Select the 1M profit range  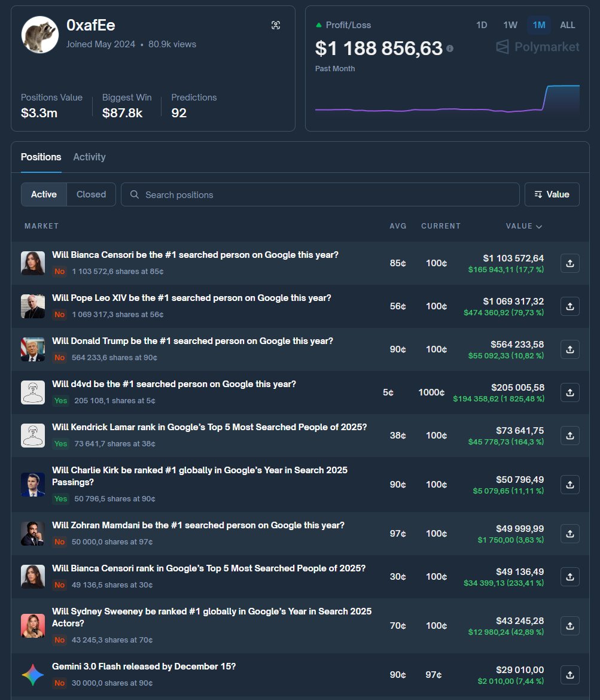pos(539,25)
